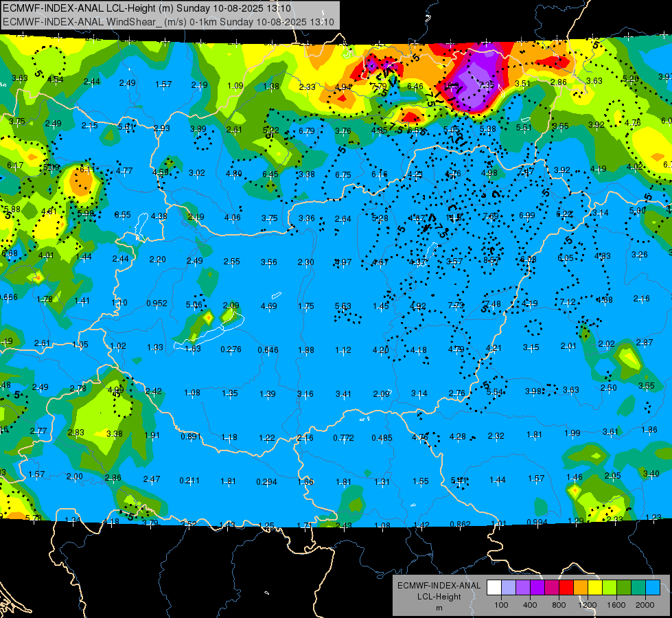672x618 pixels.
Task: Click the wind shear value 3.02
Action: click(197, 173)
